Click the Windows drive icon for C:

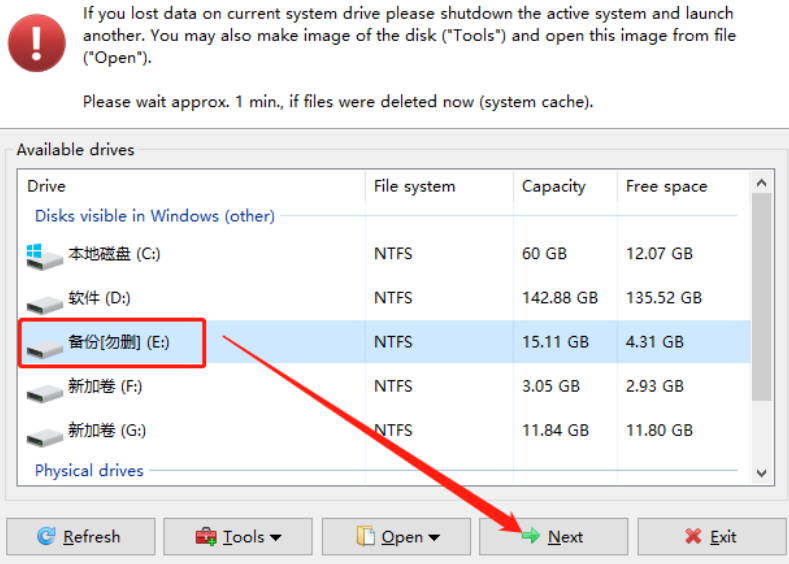pos(44,257)
